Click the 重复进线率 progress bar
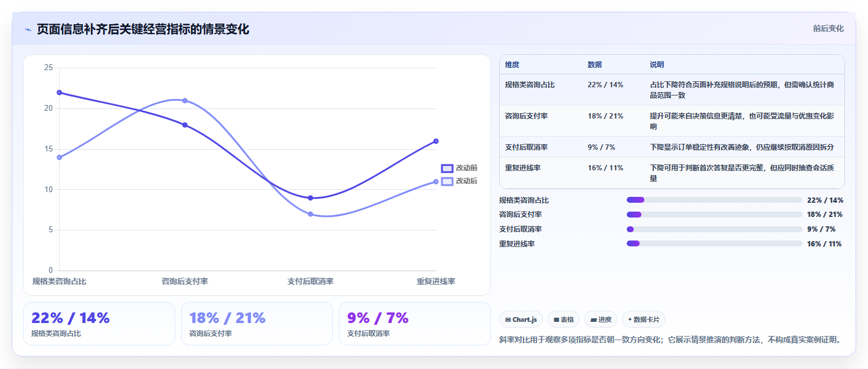Image resolution: width=868 pixels, height=369 pixels. 714,243
